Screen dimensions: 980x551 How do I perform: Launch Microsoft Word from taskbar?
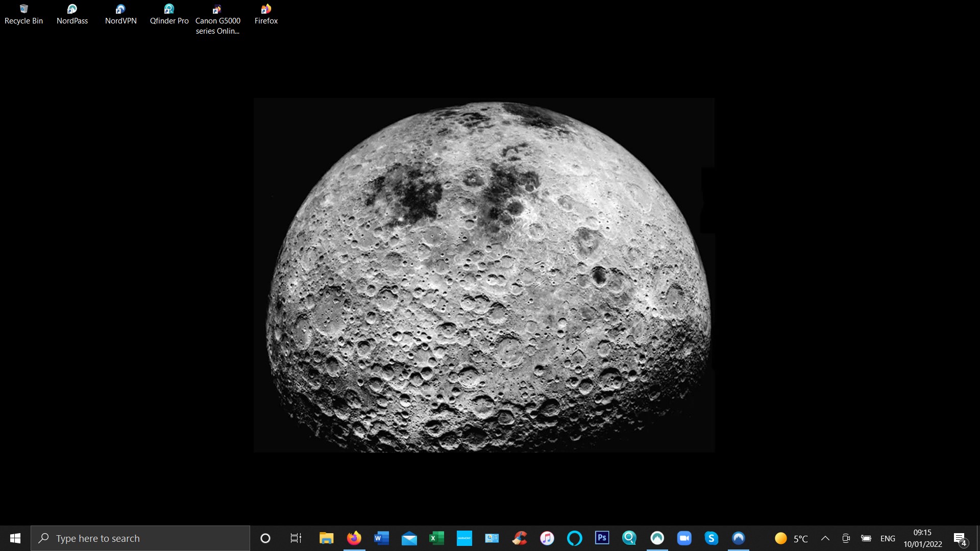[x=381, y=538]
